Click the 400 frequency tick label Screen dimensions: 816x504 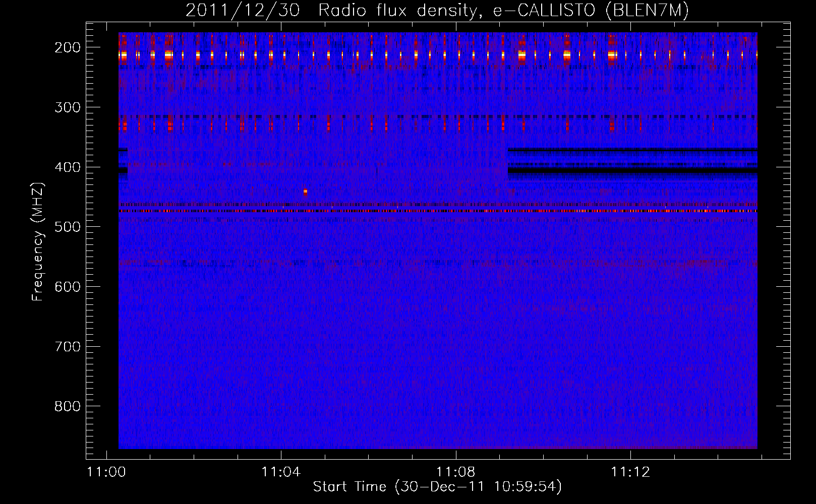point(68,167)
